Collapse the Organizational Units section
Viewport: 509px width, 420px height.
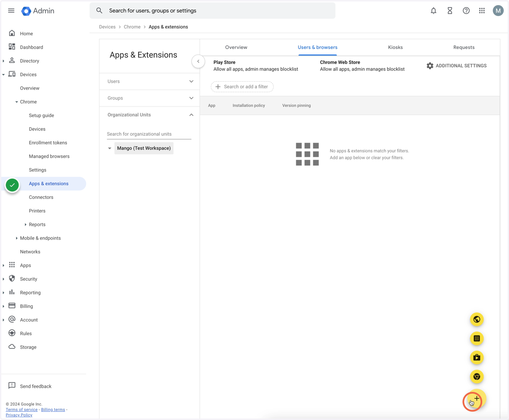191,115
